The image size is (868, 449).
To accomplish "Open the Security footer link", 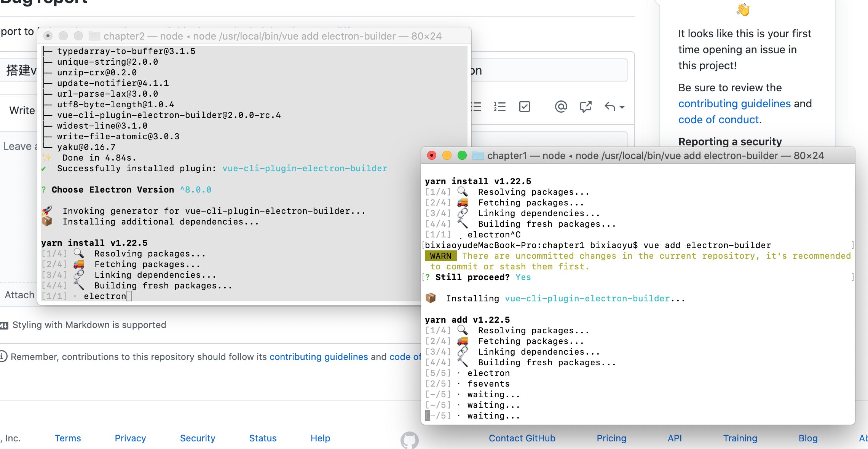I will coord(198,438).
